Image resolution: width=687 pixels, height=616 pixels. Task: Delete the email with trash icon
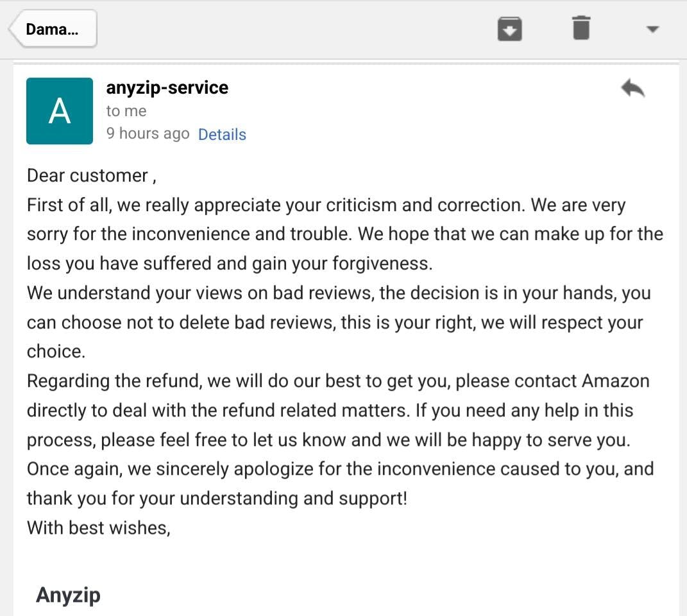581,29
